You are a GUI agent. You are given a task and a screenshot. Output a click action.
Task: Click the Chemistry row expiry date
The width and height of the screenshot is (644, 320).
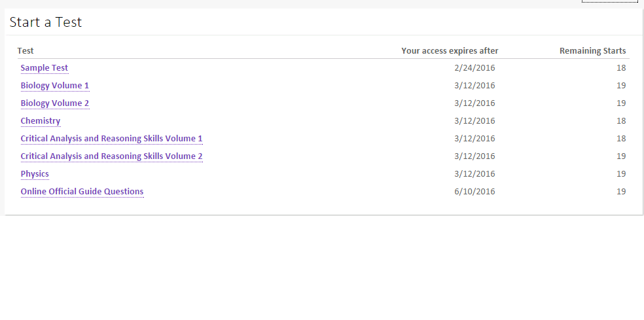[x=474, y=121]
